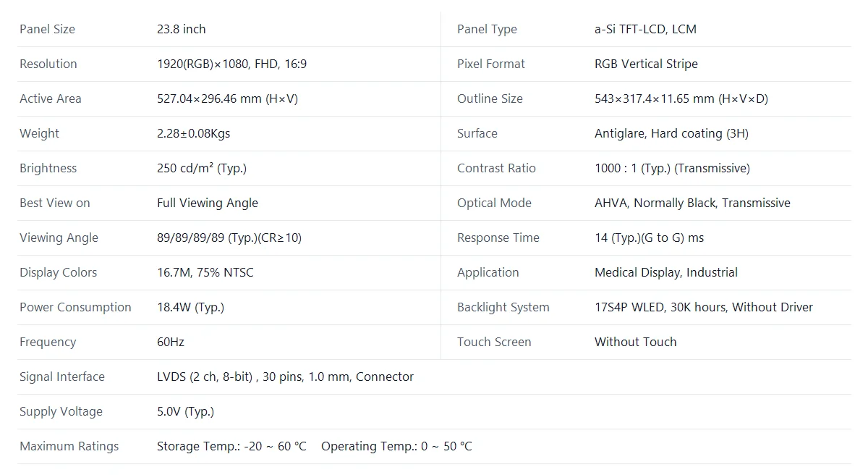Click the 'Response Time' label

tap(498, 237)
